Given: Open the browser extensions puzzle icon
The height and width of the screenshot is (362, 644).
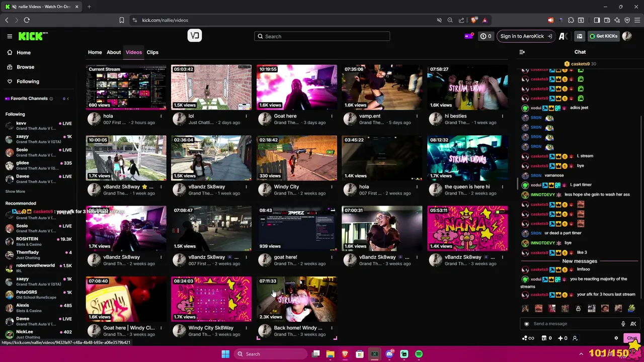Looking at the screenshot, I should coord(571,20).
